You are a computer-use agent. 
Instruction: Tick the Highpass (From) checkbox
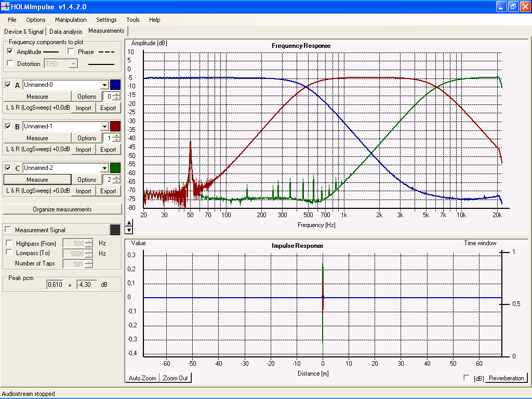[9, 243]
